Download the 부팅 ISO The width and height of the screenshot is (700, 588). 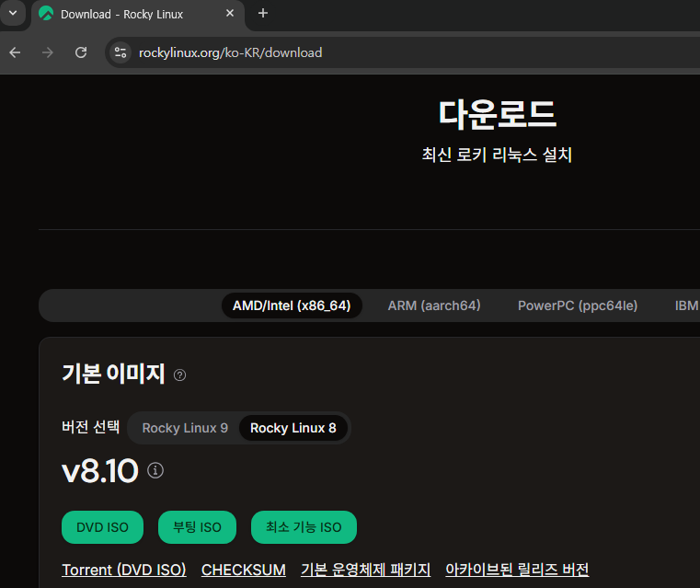tap(197, 527)
